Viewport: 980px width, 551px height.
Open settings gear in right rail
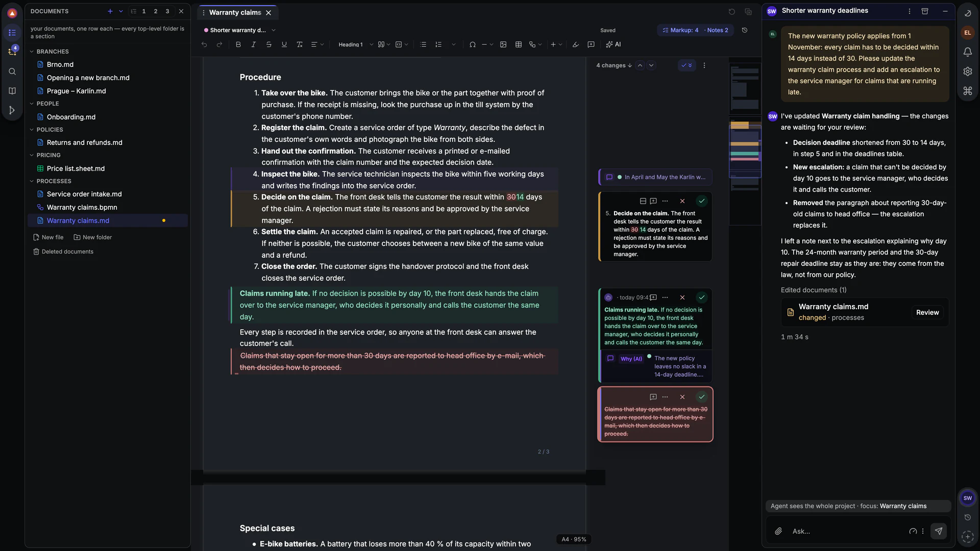967,71
